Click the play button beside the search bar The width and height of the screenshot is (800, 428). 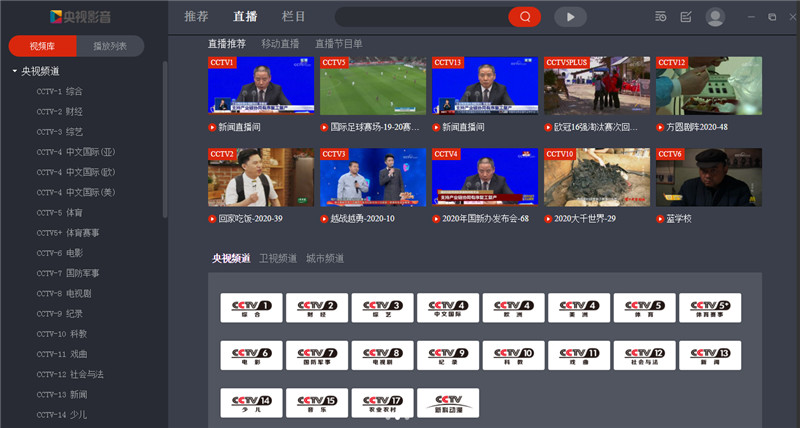(570, 17)
